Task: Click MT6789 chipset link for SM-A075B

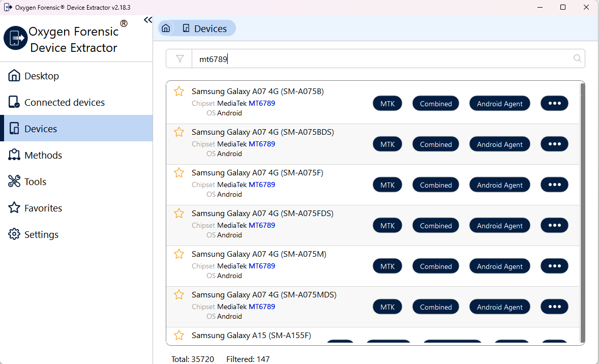Action: pyautogui.click(x=262, y=103)
